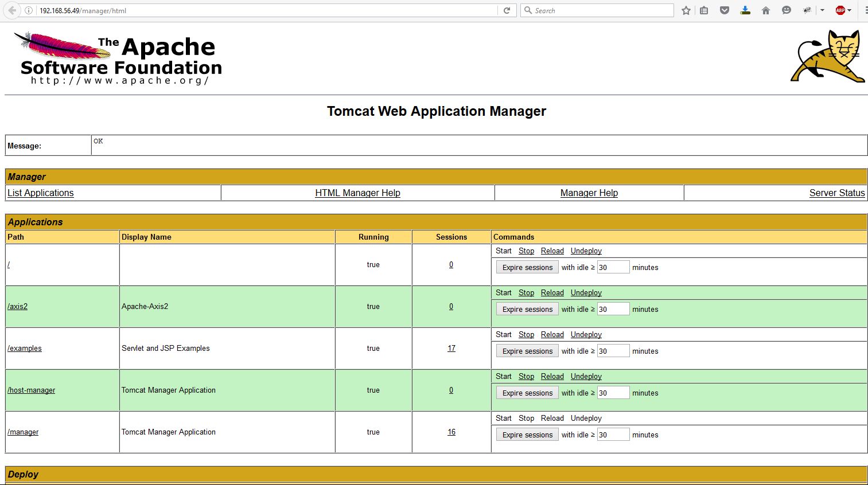Open the Server Status link
Image resolution: width=868 pixels, height=485 pixels.
(837, 193)
